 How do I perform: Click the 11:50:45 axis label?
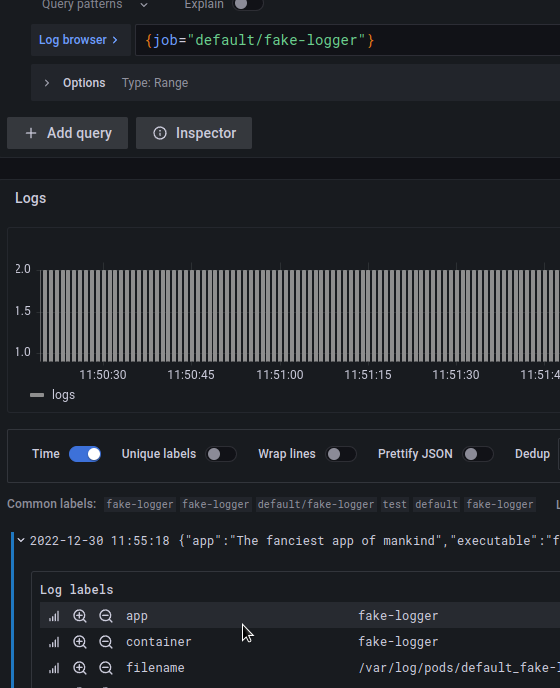tap(191, 375)
